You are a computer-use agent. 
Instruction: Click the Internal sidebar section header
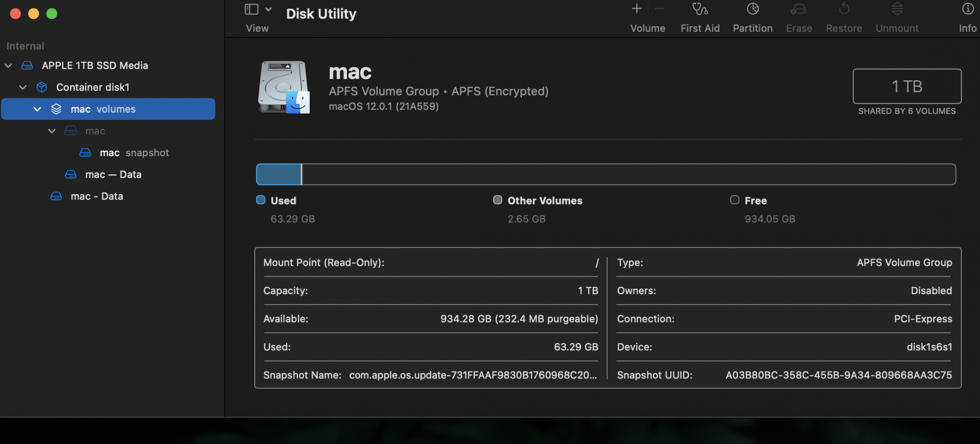coord(25,46)
